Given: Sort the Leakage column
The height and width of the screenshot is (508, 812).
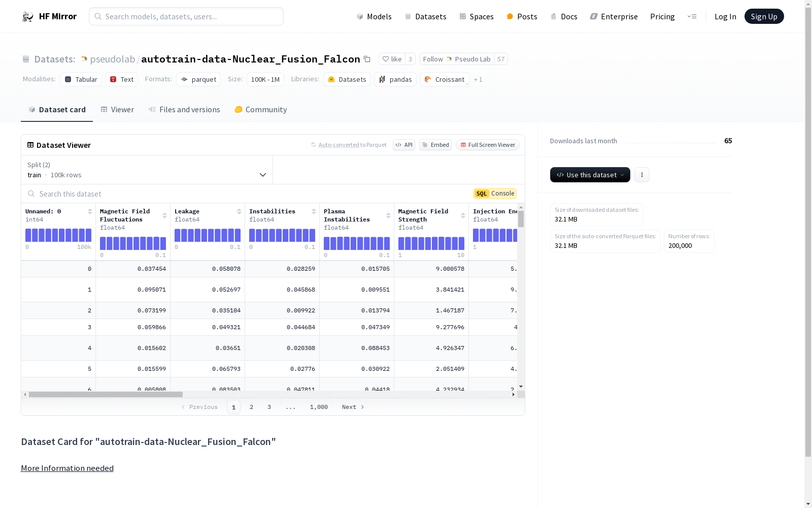Looking at the screenshot, I should 239,211.
